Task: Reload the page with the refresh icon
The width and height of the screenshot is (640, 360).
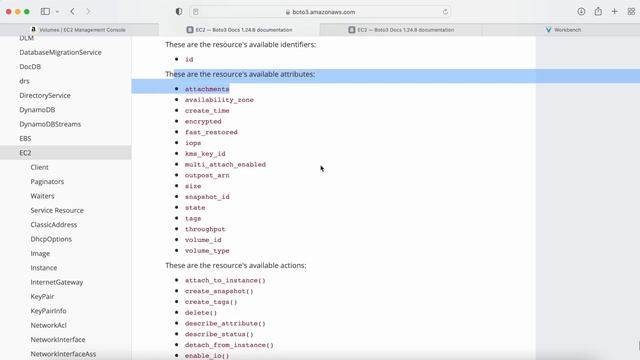Action: pos(445,12)
